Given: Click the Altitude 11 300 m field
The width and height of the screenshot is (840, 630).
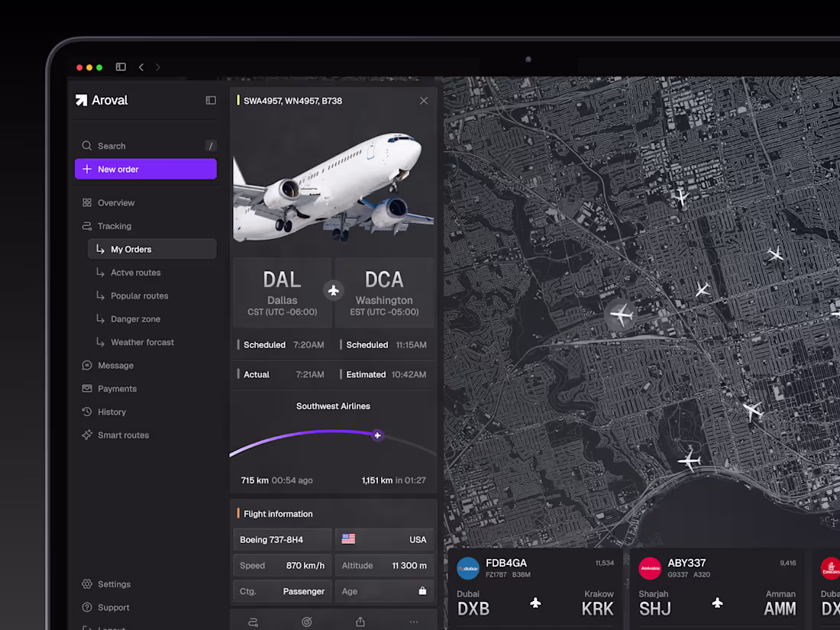Looking at the screenshot, I should coord(384,565).
